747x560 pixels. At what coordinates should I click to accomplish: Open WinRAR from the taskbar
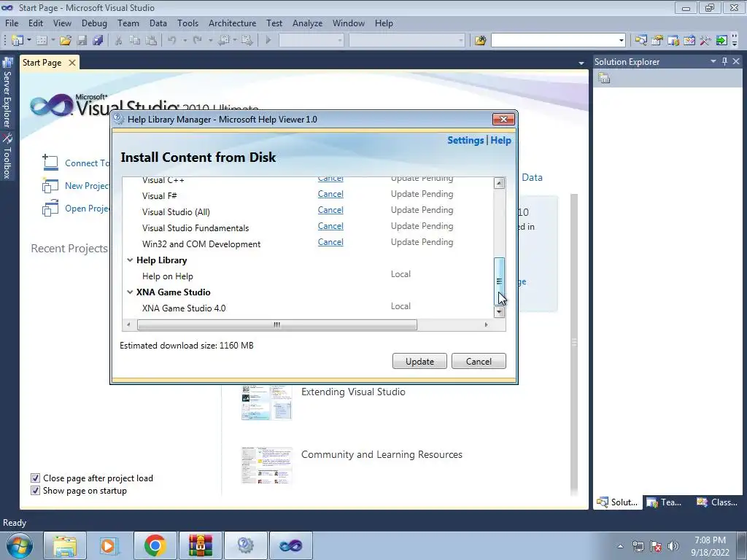pyautogui.click(x=200, y=545)
